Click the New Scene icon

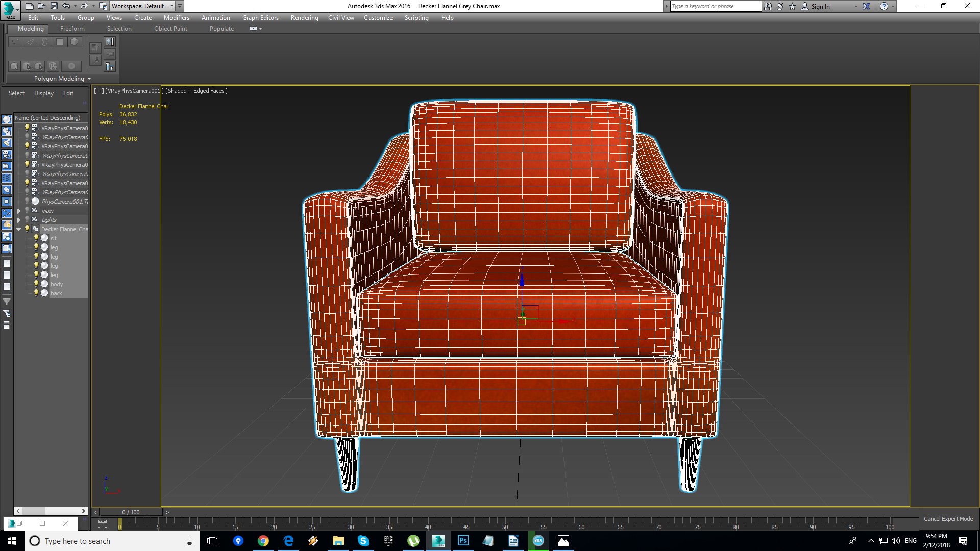[30, 6]
